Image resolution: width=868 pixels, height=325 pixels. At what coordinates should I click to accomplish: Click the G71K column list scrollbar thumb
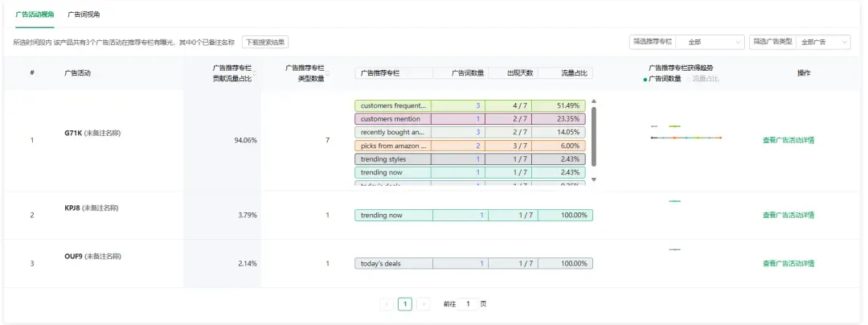[x=594, y=137]
